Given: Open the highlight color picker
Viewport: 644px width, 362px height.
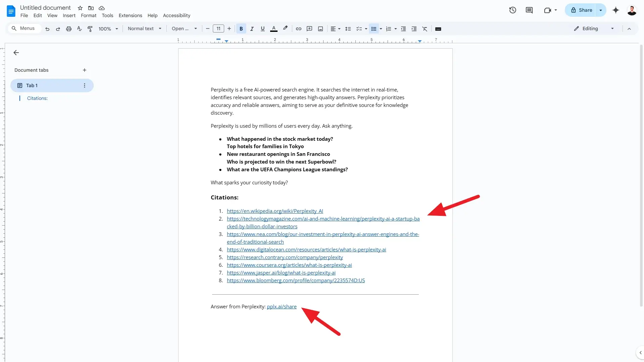Looking at the screenshot, I should coord(285,29).
